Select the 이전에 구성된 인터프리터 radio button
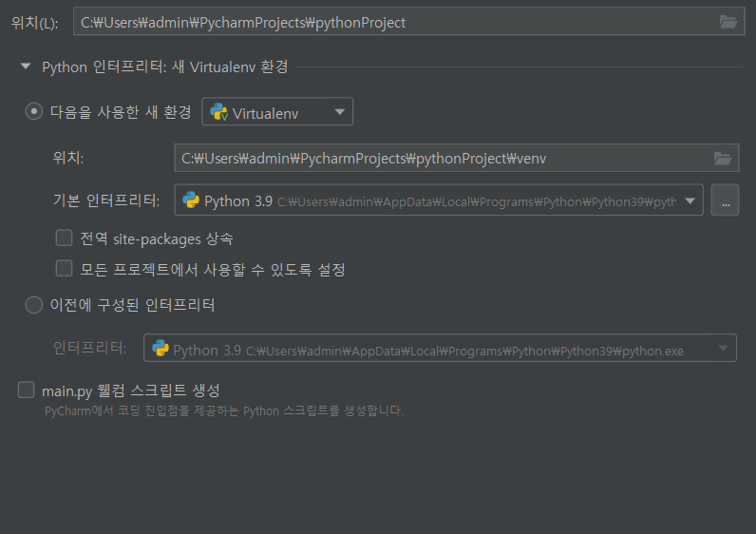The height and width of the screenshot is (534, 756). tap(34, 305)
